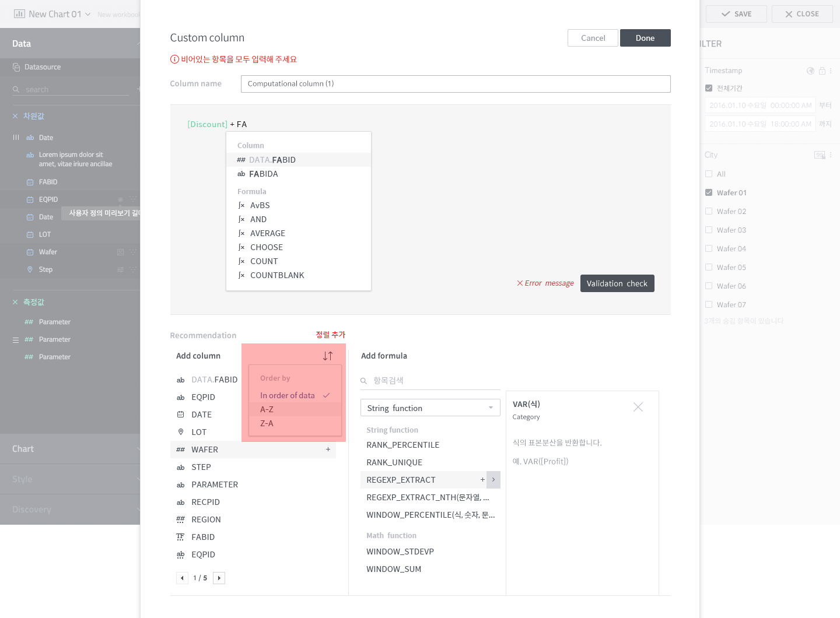Check the Wafer 04 checkbox
840x618 pixels.
(709, 248)
